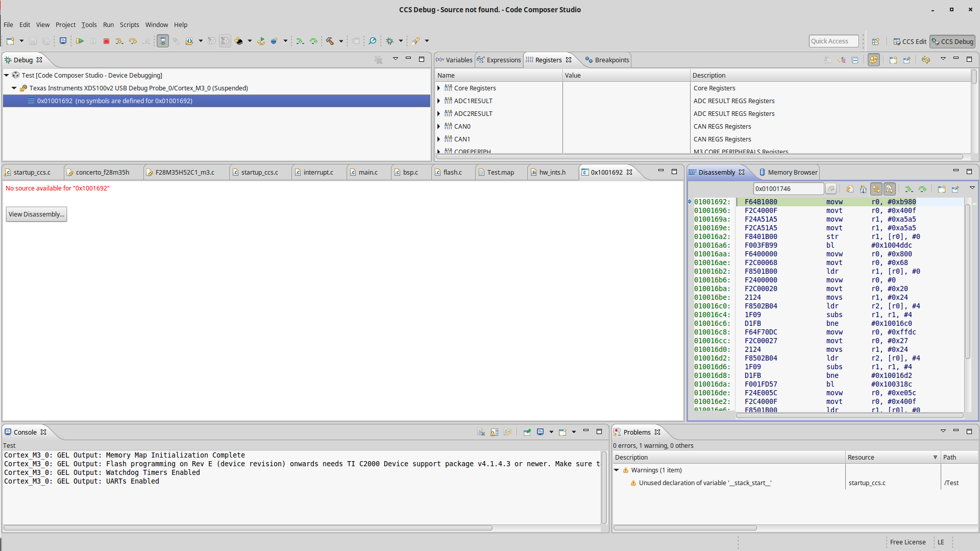Collapse the Warnings (1 item) group

pos(617,470)
